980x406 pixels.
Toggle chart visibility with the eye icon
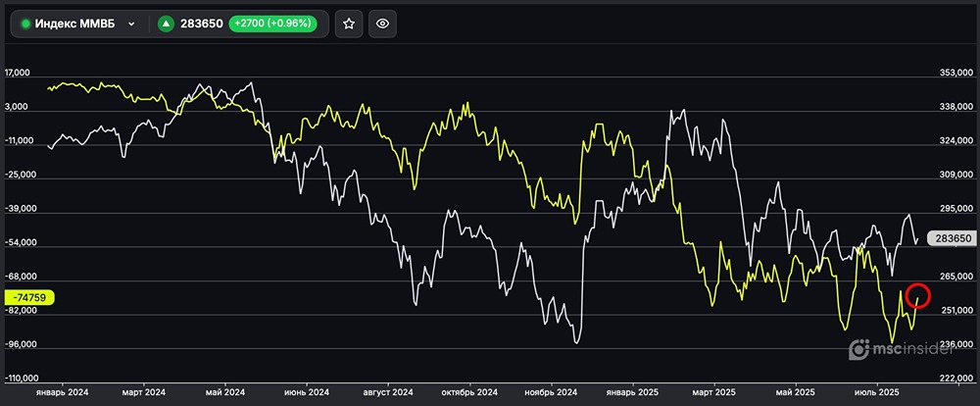pyautogui.click(x=383, y=24)
